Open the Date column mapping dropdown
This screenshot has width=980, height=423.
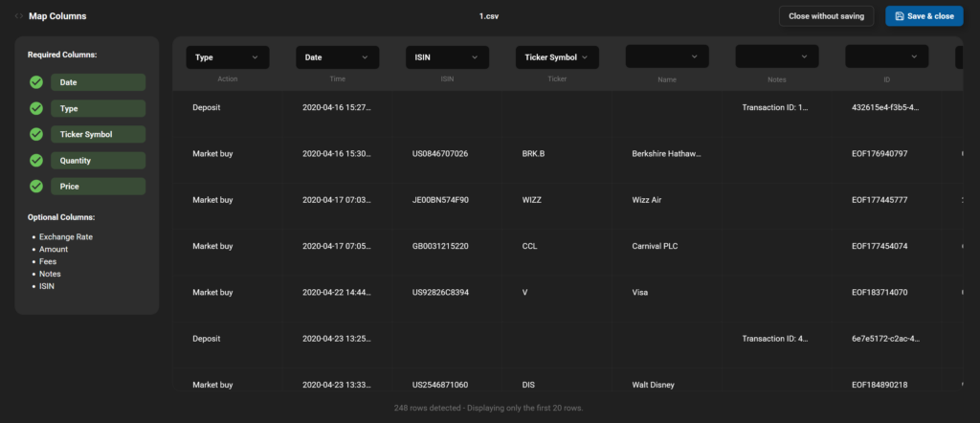coord(338,56)
